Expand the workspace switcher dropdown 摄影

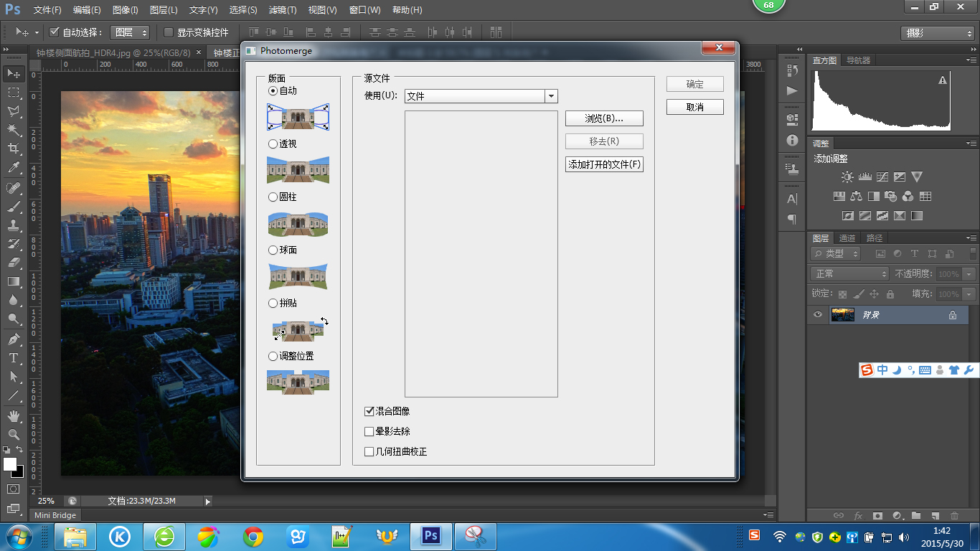pos(938,34)
